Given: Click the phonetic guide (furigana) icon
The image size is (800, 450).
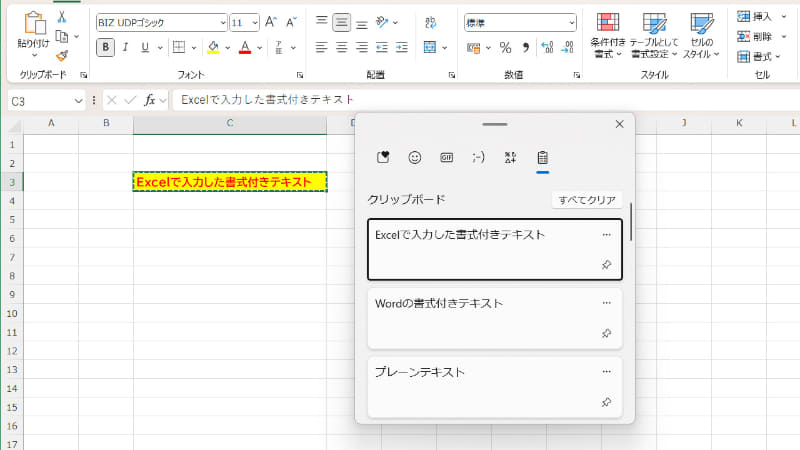Looking at the screenshot, I should coord(279,47).
